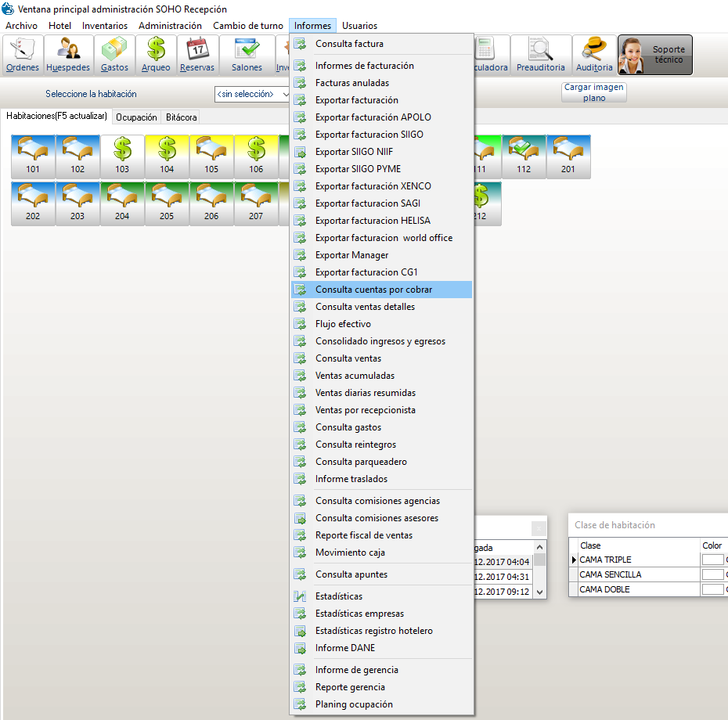Click the Huespedes guests icon
728x720 pixels.
(68, 55)
